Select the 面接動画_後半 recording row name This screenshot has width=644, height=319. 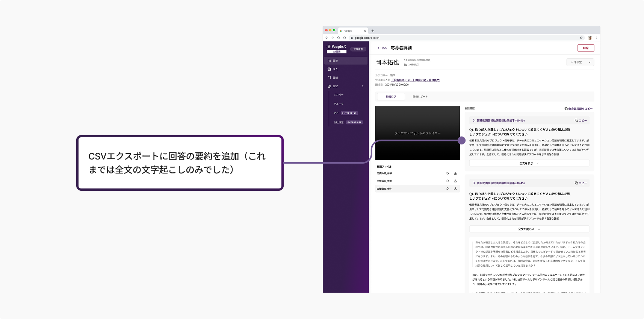[x=384, y=189]
